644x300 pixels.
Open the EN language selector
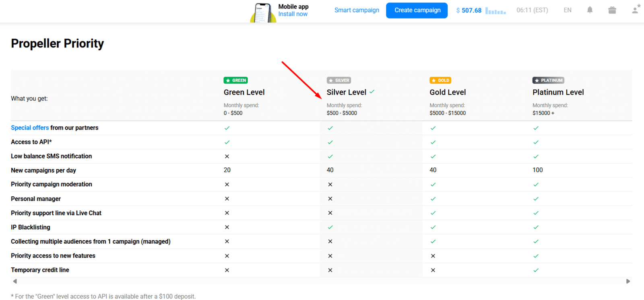coord(568,10)
